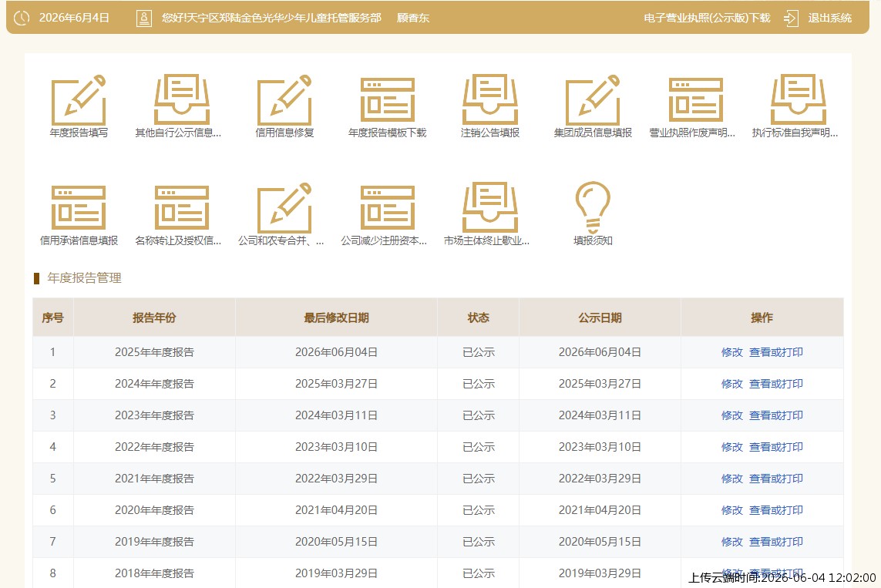The image size is (881, 588).
Task: Click 查看或打印 for 2021年年度报告
Action: click(x=776, y=479)
